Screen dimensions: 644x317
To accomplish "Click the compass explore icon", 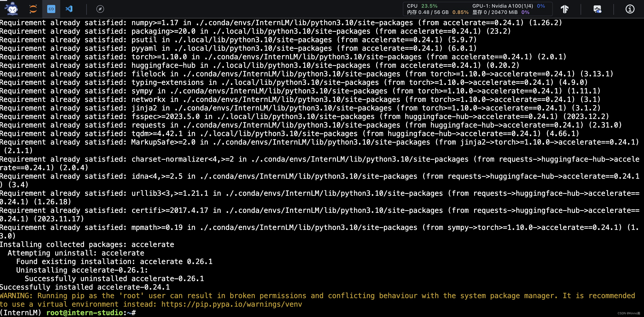I will click(x=100, y=9).
